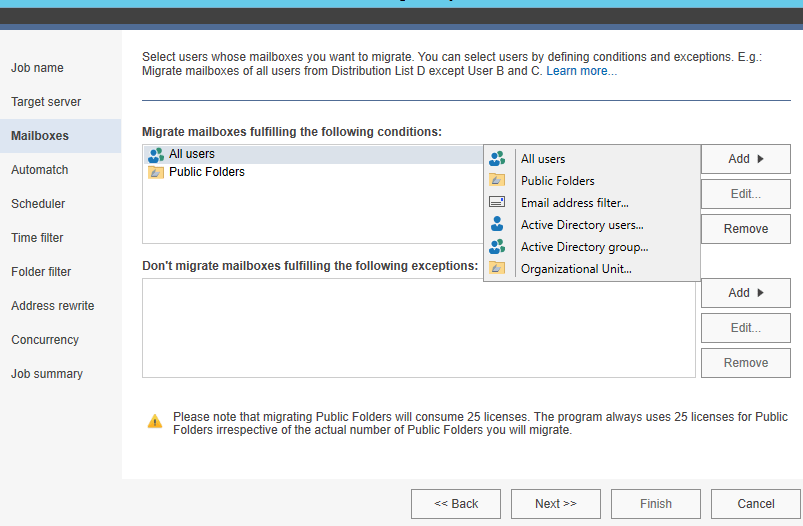Click the Email address filter icon in menu

tap(497, 202)
